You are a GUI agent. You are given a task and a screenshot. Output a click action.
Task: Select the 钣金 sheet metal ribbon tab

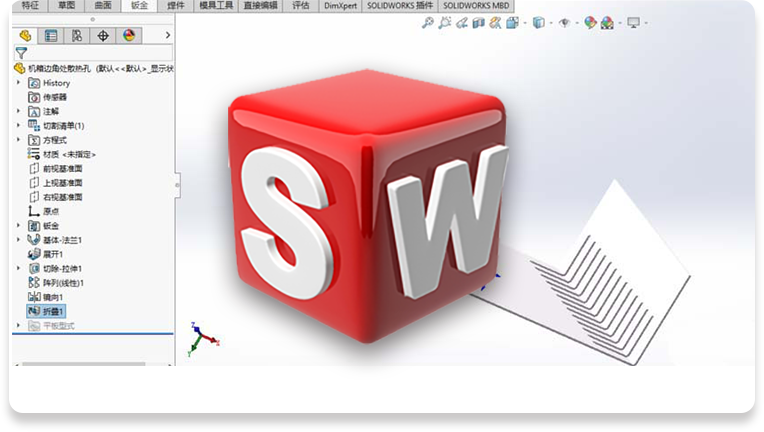[x=139, y=6]
